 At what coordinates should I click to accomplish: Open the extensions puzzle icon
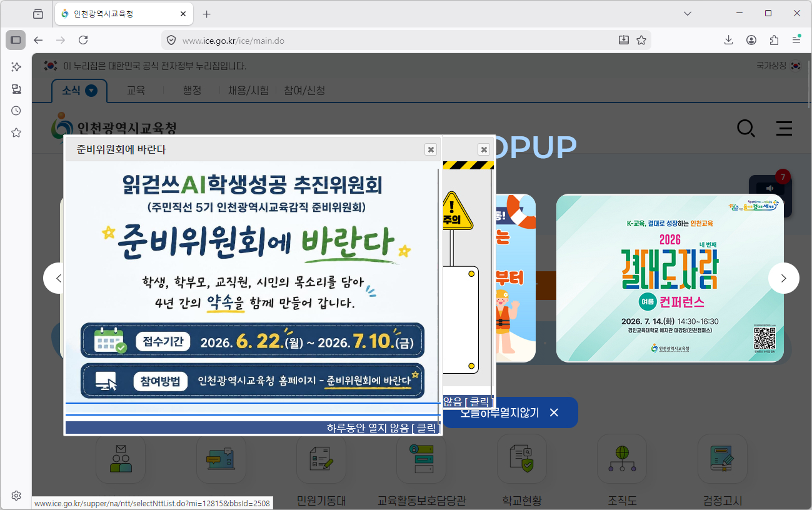pyautogui.click(x=774, y=40)
